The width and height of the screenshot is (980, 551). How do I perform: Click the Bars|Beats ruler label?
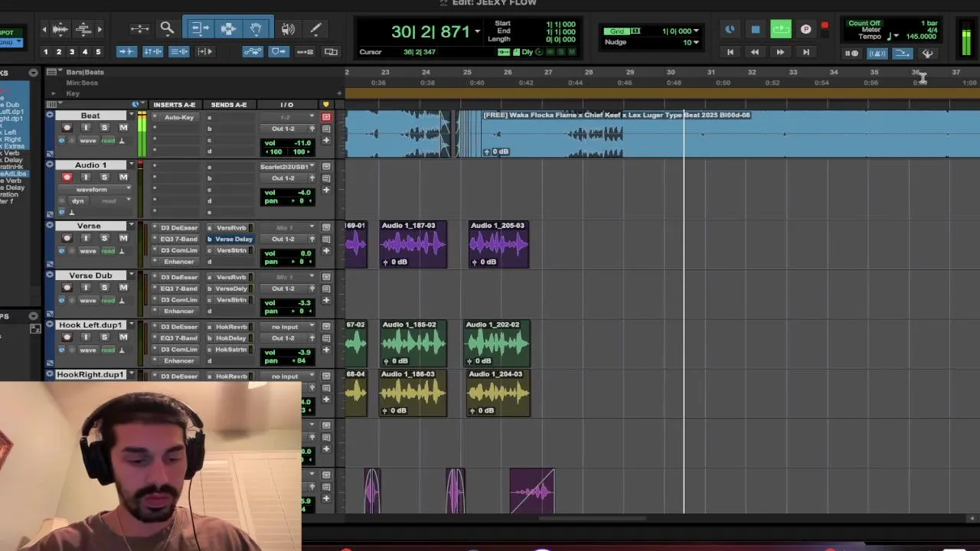coord(84,72)
